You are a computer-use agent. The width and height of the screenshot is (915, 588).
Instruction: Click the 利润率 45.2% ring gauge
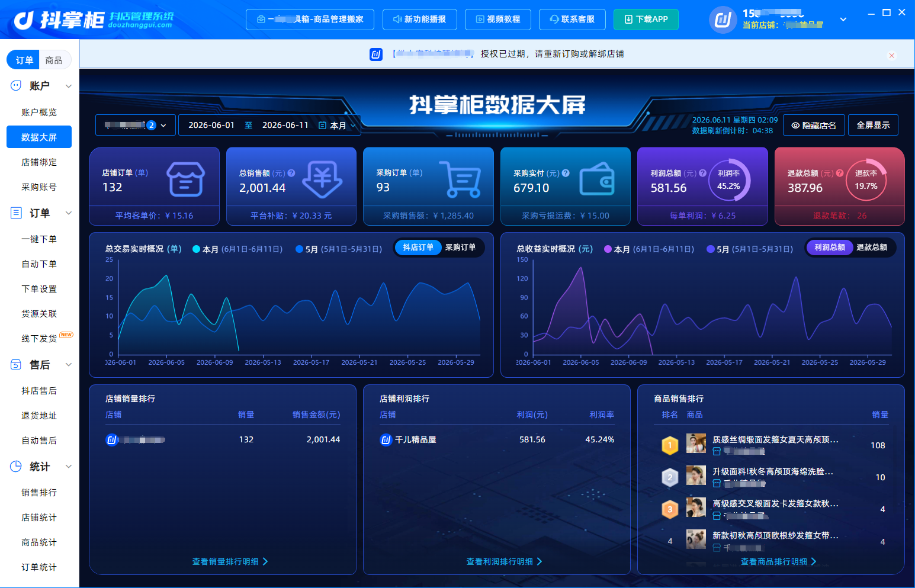click(729, 180)
